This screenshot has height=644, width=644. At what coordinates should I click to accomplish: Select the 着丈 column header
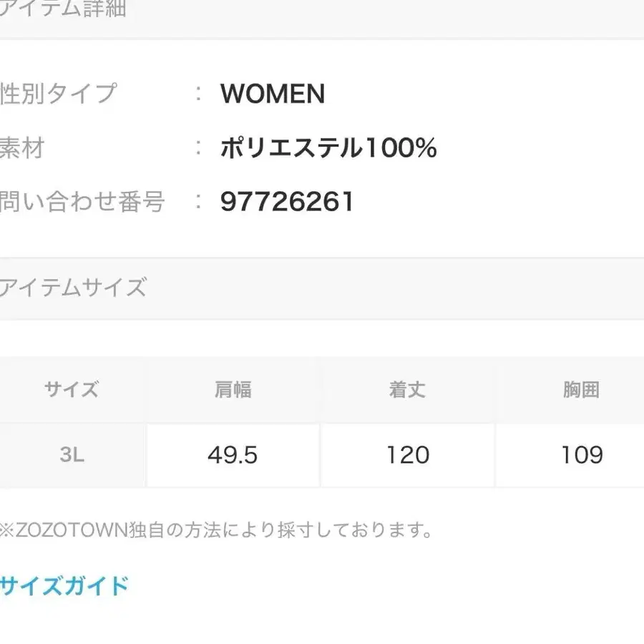click(407, 389)
